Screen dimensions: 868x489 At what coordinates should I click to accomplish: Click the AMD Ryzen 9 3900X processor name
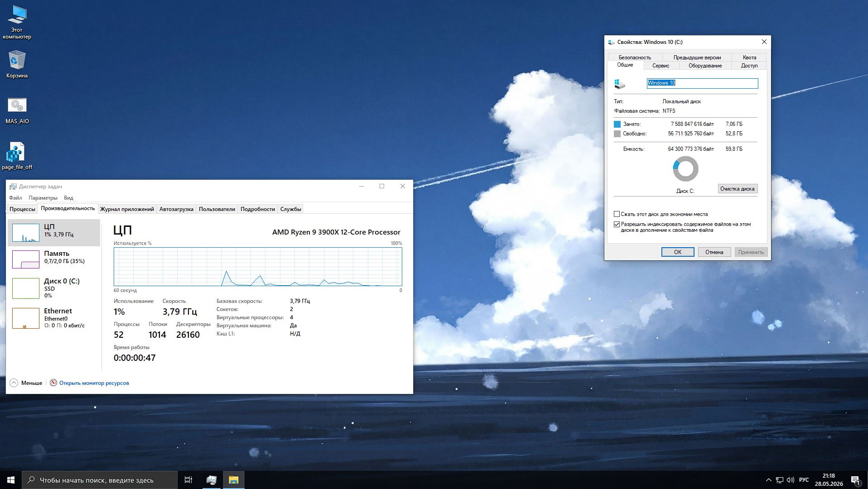click(x=336, y=232)
